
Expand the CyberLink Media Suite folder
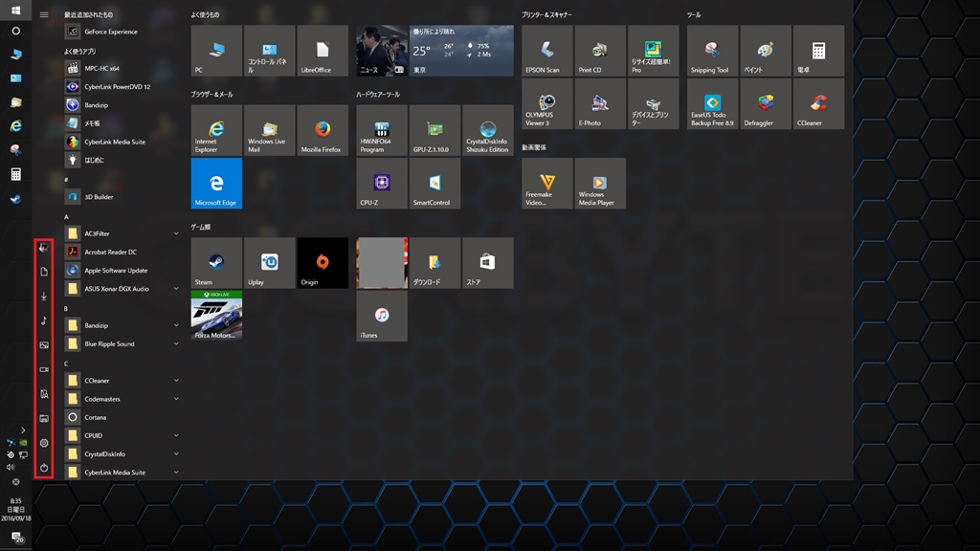coord(122,473)
